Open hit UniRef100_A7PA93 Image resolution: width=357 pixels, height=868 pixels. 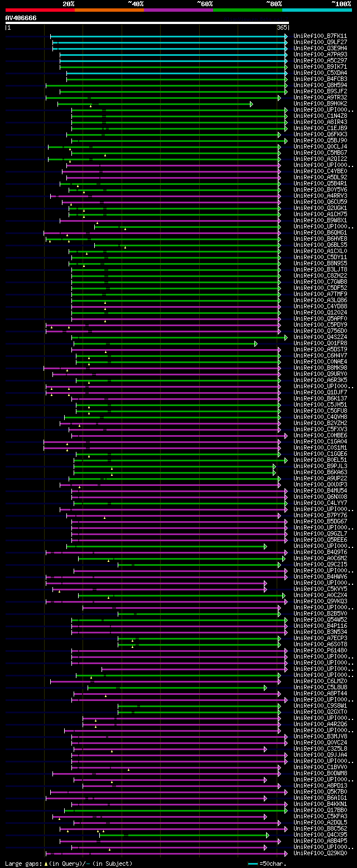pyautogui.click(x=320, y=54)
